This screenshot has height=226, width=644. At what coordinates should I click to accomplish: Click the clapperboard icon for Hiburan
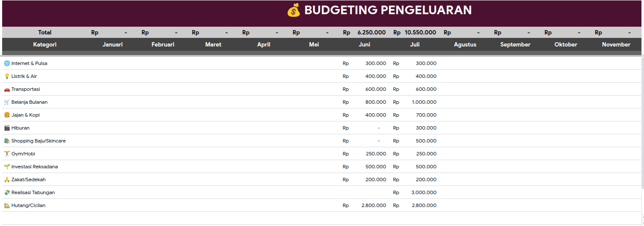[x=7, y=128]
